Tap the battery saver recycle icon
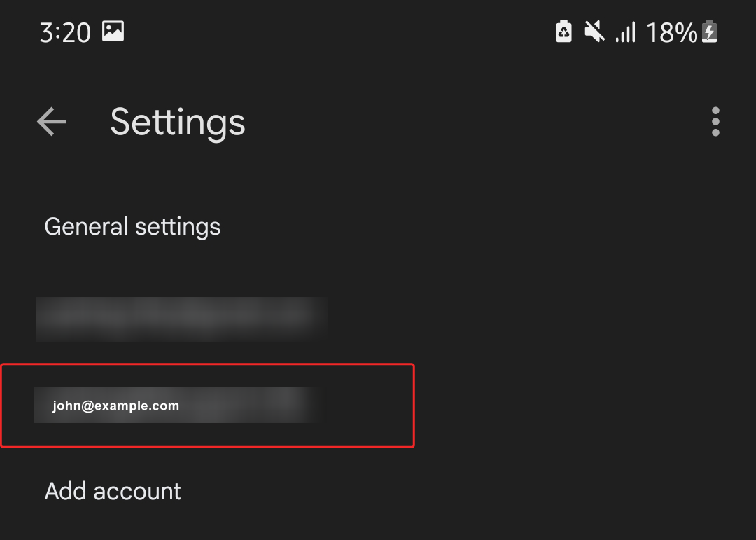This screenshot has height=540, width=756. tap(563, 32)
